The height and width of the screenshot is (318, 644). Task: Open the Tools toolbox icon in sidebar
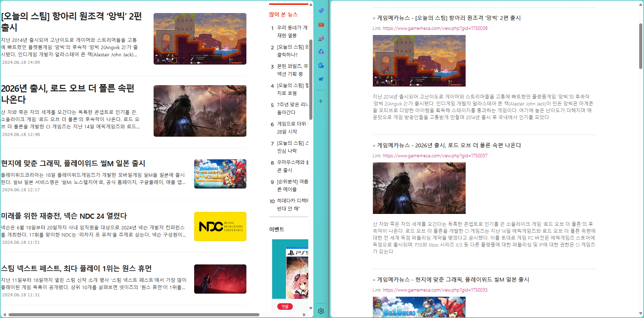click(x=321, y=24)
